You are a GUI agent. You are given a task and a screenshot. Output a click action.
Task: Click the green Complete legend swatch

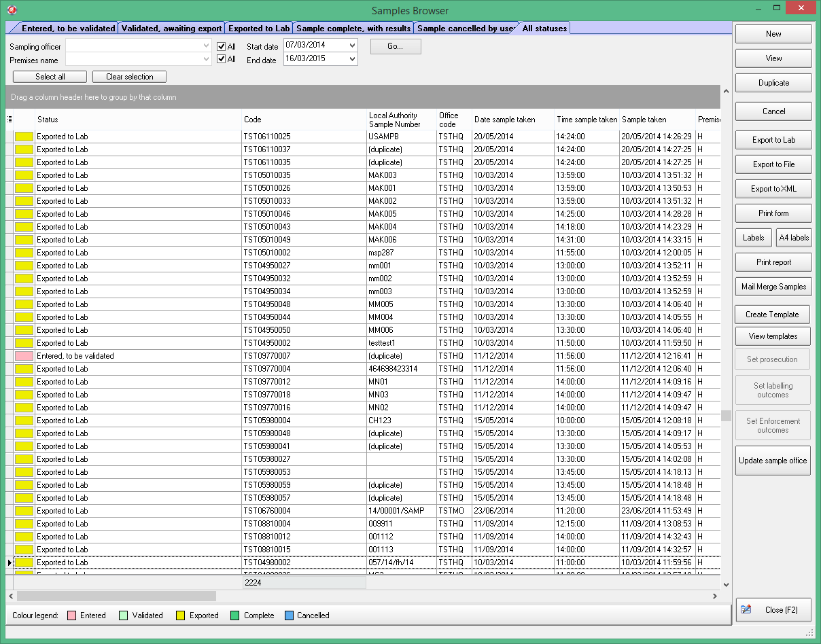coord(234,615)
